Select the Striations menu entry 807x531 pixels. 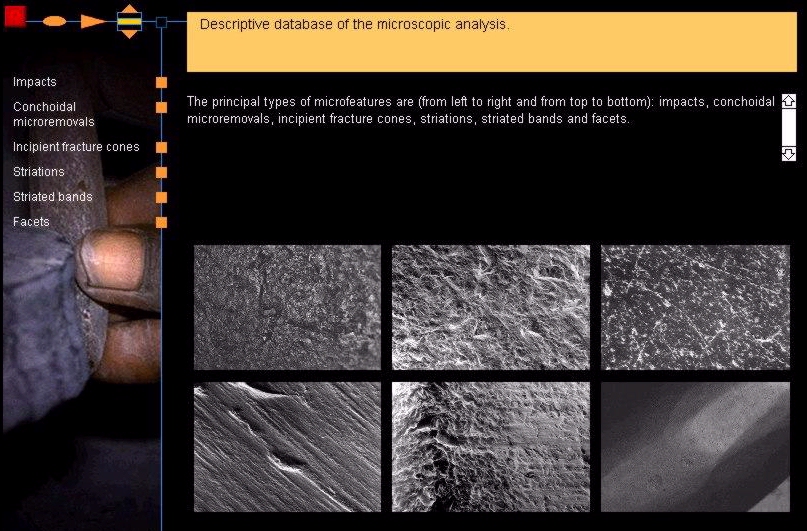[39, 172]
